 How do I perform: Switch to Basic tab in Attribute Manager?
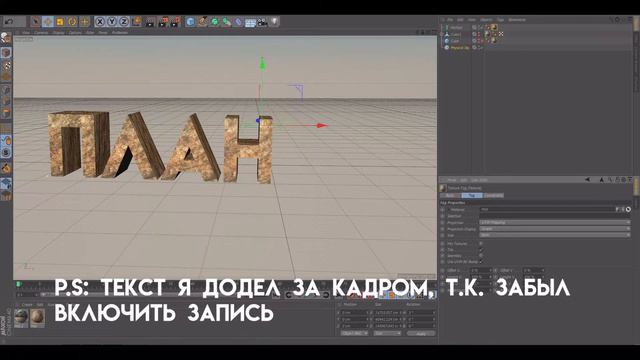450,196
